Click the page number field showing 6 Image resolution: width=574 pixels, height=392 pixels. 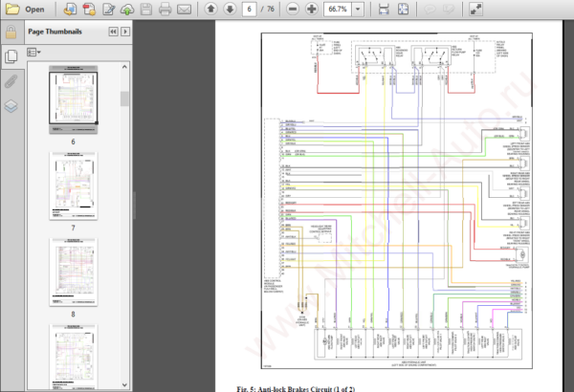[x=250, y=9]
